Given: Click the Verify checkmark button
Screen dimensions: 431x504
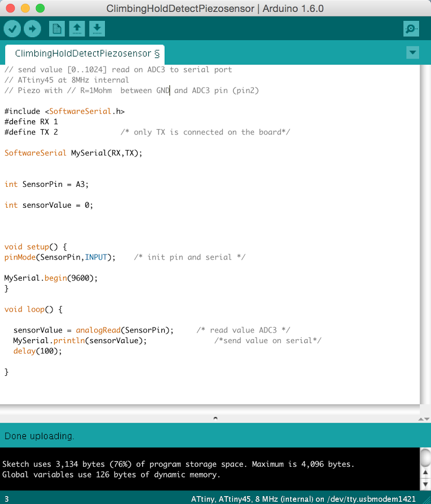Looking at the screenshot, I should click(x=12, y=29).
